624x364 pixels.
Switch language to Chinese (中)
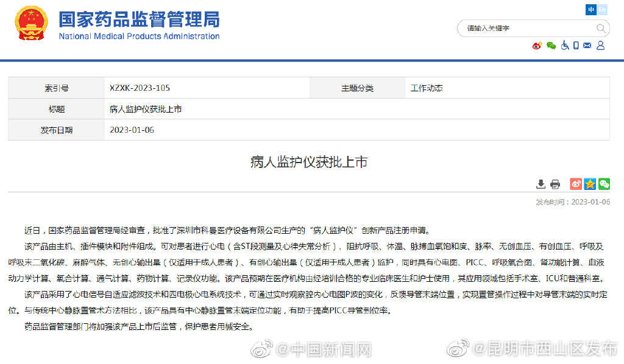click(590, 10)
